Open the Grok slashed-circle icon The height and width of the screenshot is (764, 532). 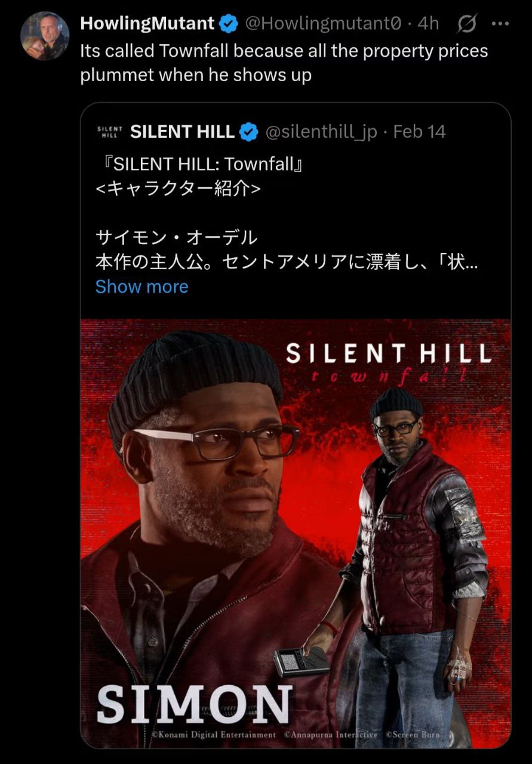[466, 24]
